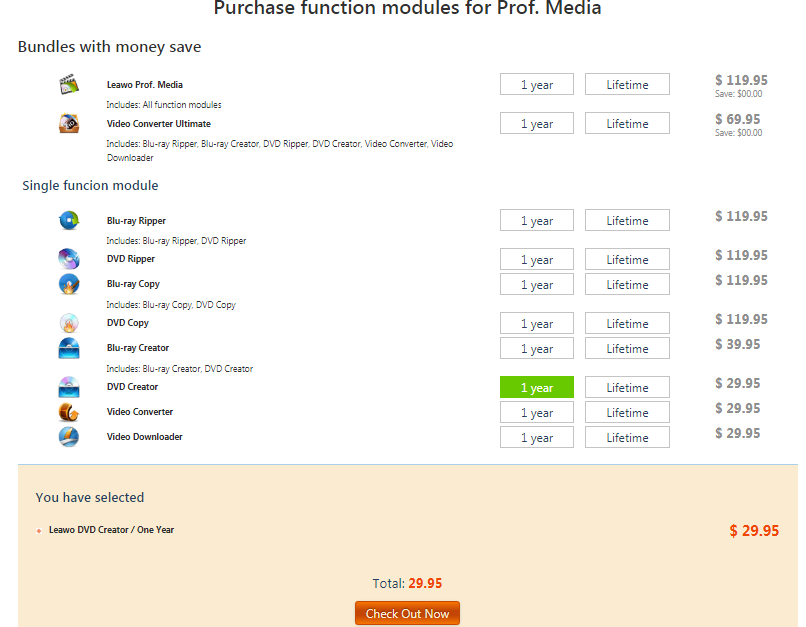Screen dimensions: 806x627
Task: Click the 'You have selected' heading
Action: pos(90,497)
